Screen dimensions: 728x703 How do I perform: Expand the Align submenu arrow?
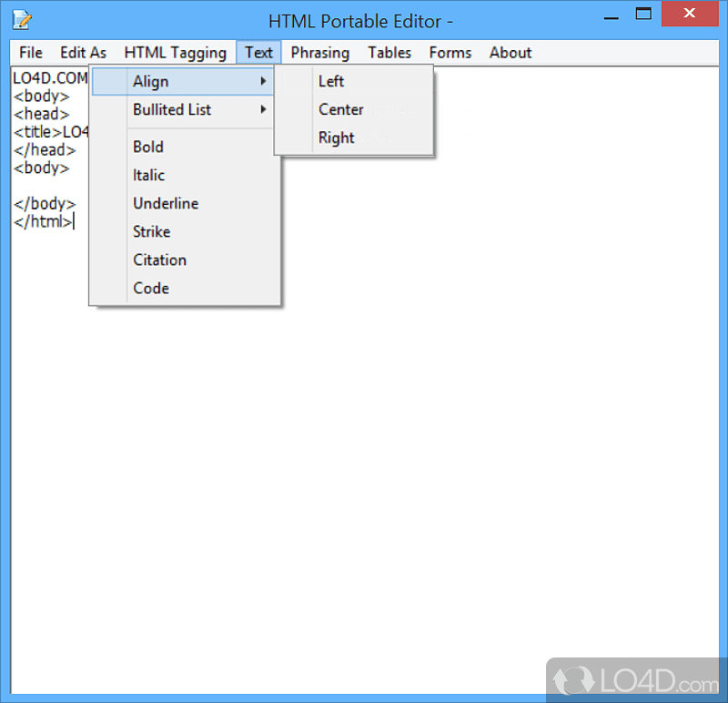point(263,81)
